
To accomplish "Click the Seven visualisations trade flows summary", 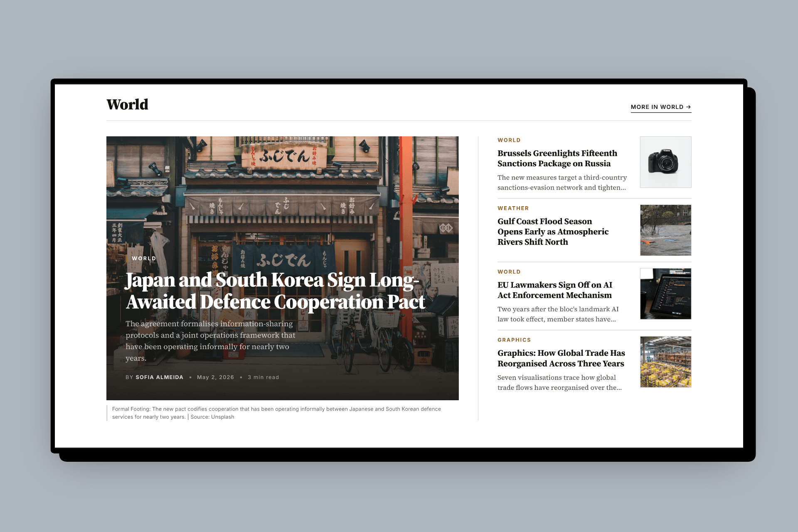I will click(559, 382).
